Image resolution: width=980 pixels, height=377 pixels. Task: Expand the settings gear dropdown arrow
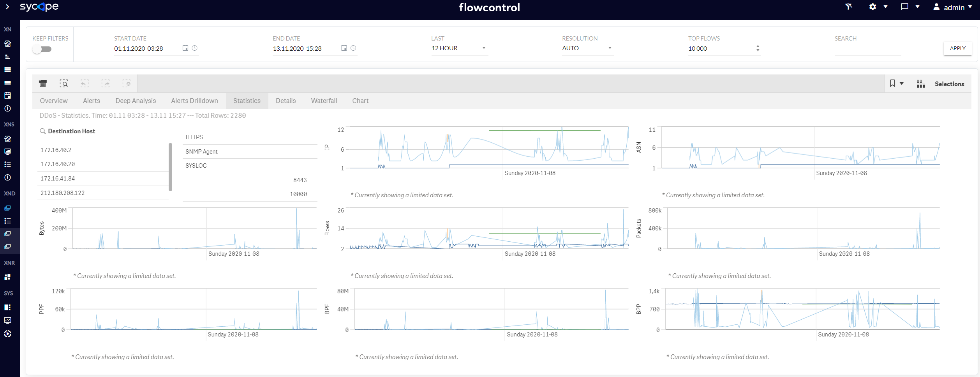[885, 7]
